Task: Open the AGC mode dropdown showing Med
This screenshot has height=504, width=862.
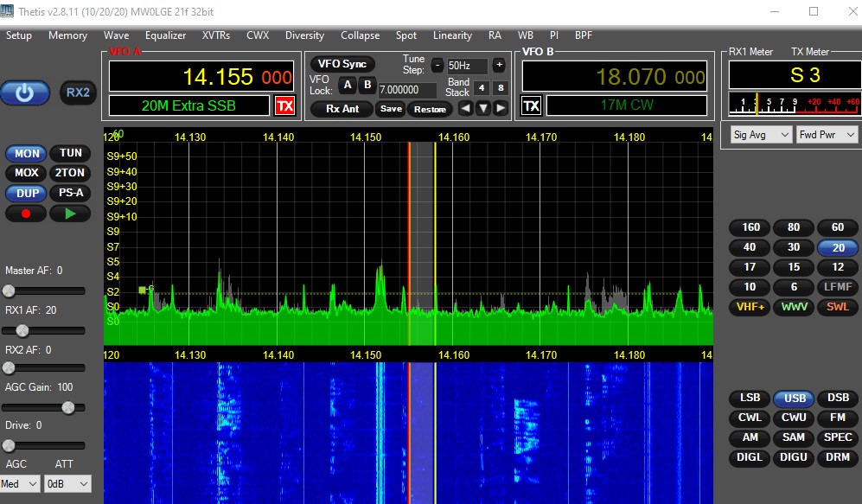Action: (20, 483)
